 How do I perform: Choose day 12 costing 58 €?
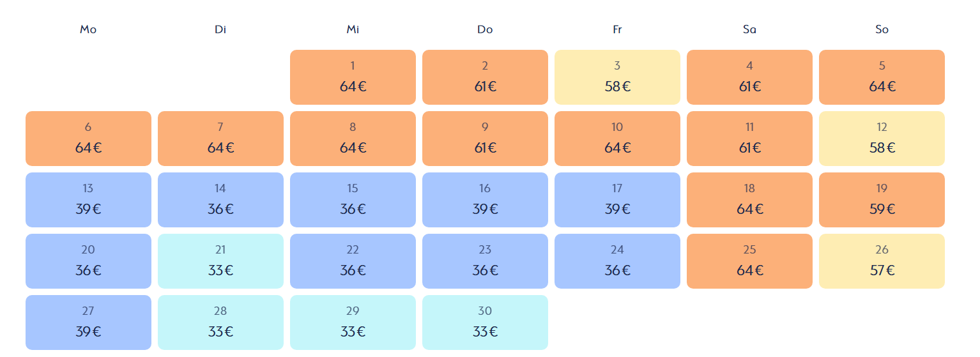[x=882, y=139]
